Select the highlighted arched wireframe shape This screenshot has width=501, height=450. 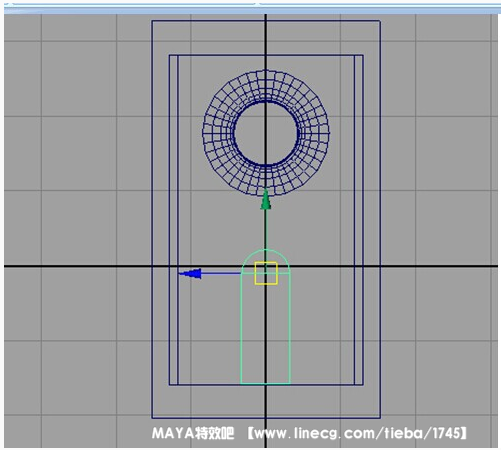tap(266, 317)
